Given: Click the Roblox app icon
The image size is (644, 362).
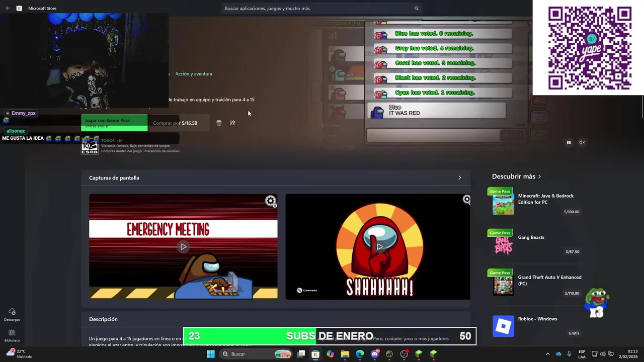Looking at the screenshot, I should pyautogui.click(x=503, y=326).
